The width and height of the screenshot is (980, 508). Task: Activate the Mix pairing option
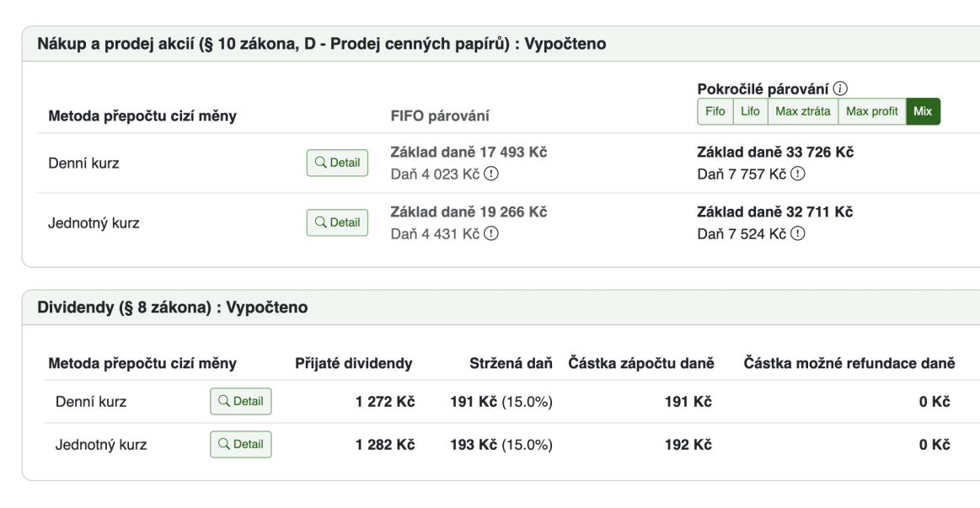[x=924, y=111]
